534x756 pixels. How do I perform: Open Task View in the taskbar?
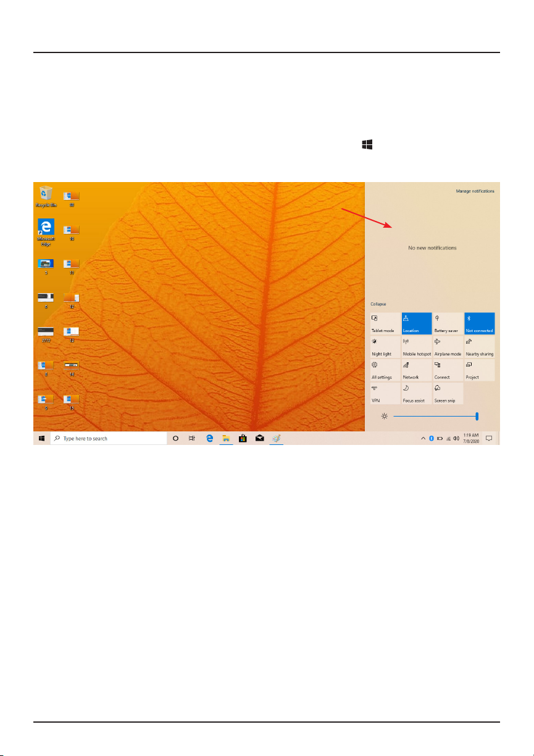tap(192, 438)
